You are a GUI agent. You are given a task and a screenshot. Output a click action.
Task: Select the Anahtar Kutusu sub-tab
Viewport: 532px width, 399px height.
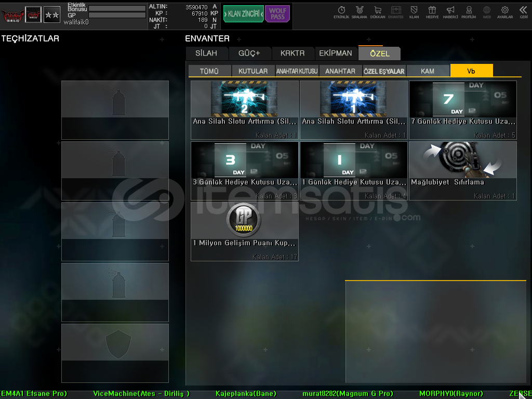point(297,71)
